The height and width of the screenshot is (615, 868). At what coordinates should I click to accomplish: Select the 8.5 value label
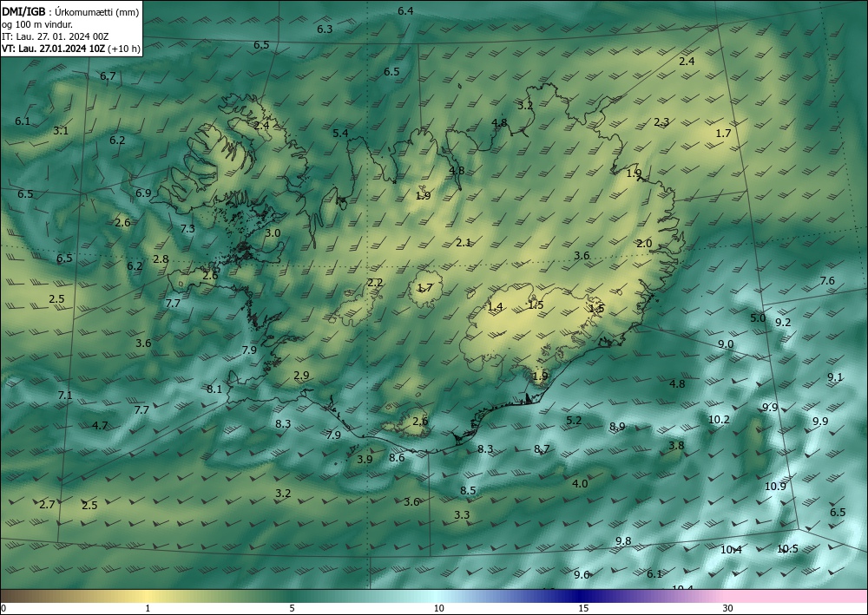point(468,491)
